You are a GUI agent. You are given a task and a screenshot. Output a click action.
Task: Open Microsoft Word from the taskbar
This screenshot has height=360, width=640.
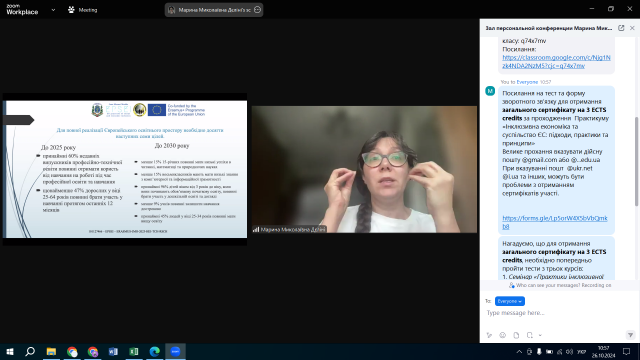(113, 351)
